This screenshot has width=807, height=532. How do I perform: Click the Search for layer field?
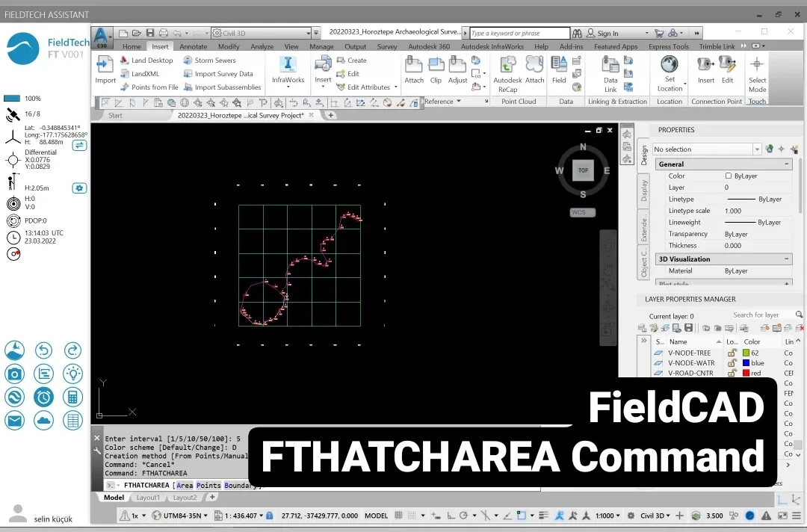coord(761,315)
